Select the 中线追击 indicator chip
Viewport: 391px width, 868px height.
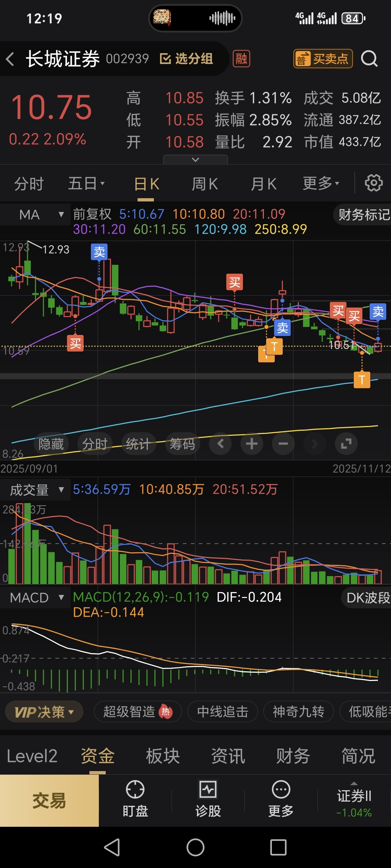point(223,712)
